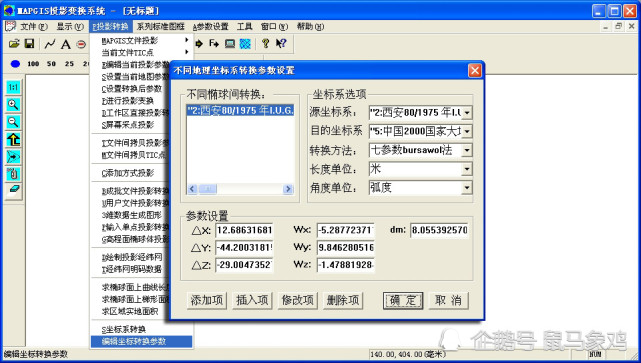This screenshot has height=363, width=641.
Task: Reset view with the 1:1 scale tool
Action: (x=13, y=87)
